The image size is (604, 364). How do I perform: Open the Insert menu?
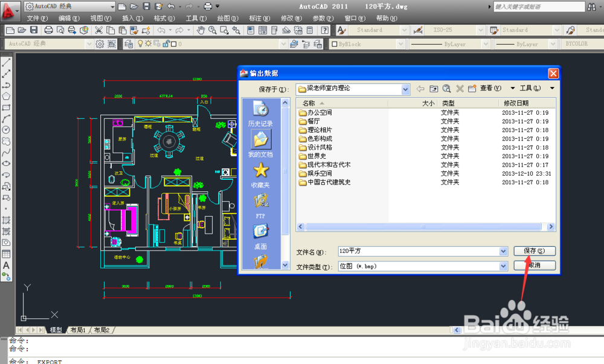pos(132,18)
